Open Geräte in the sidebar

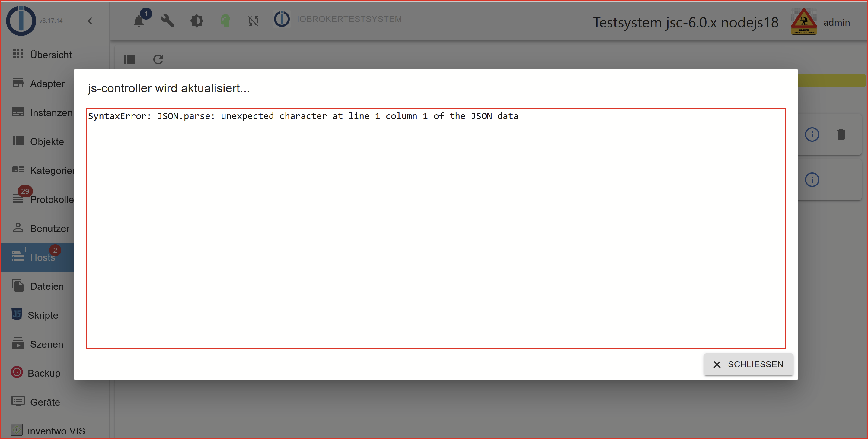tap(45, 402)
